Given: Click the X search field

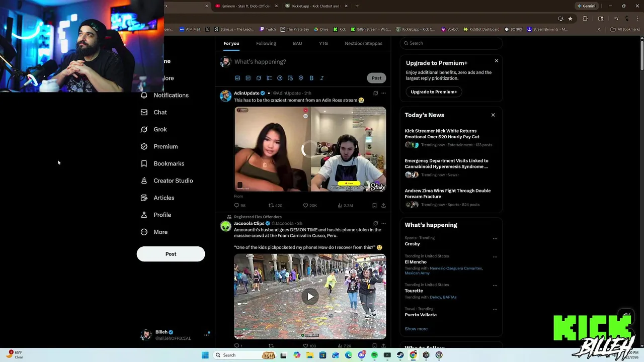Looking at the screenshot, I should pyautogui.click(x=451, y=43).
